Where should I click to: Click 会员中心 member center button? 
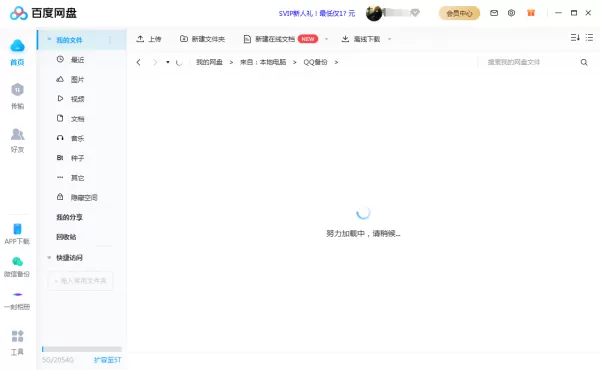pos(459,13)
